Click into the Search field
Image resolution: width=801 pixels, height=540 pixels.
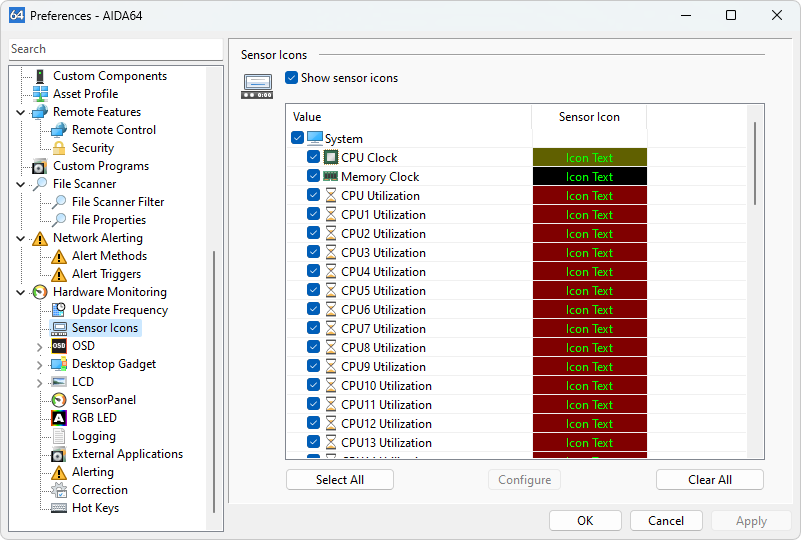point(115,49)
